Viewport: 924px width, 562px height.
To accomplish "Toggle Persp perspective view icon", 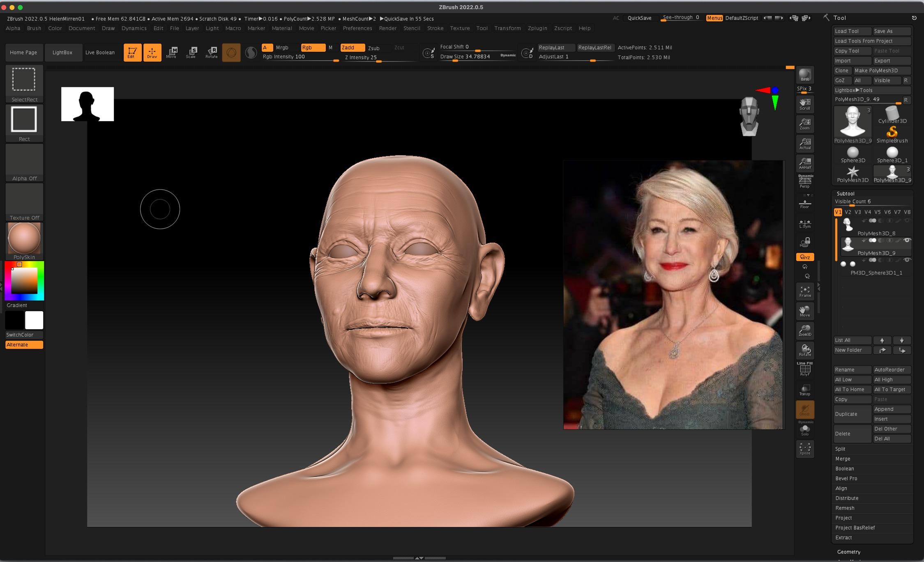I will click(x=804, y=182).
